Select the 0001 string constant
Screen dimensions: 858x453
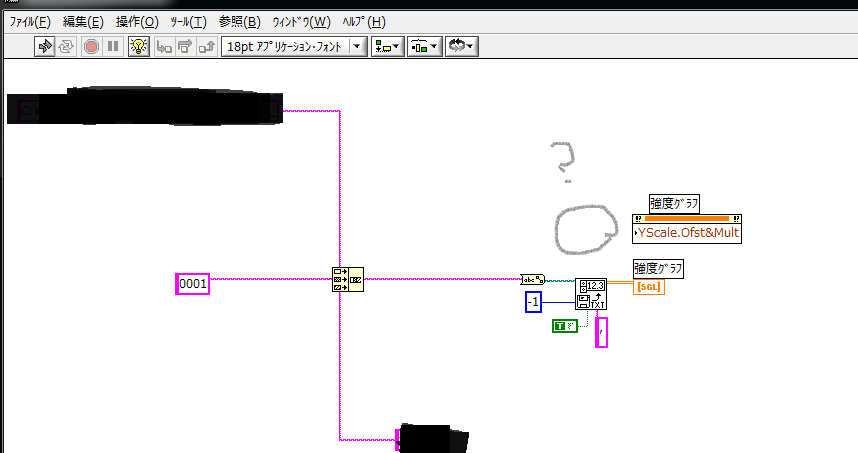(x=193, y=284)
